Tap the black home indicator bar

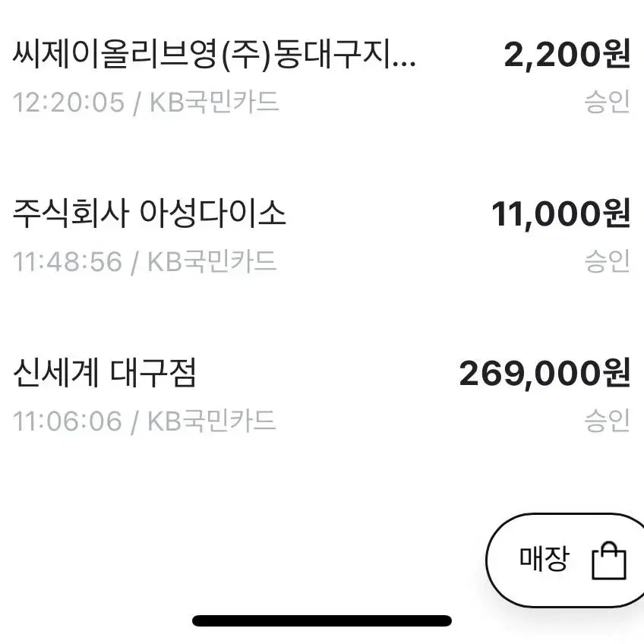pyautogui.click(x=322, y=620)
